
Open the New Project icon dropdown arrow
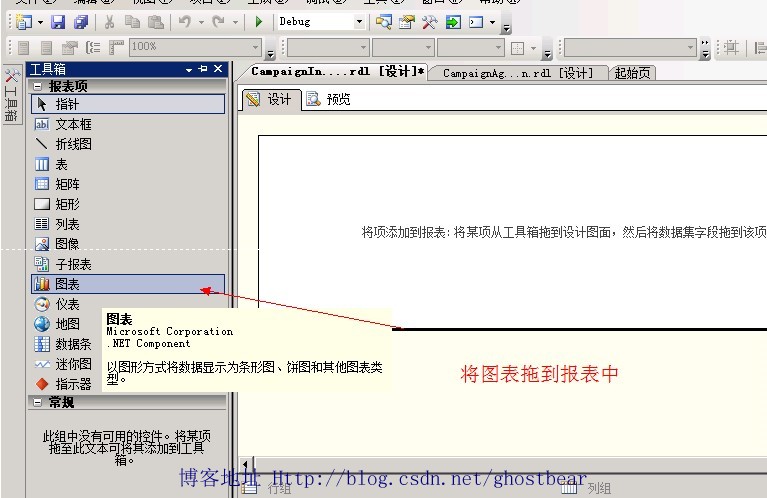coord(40,22)
